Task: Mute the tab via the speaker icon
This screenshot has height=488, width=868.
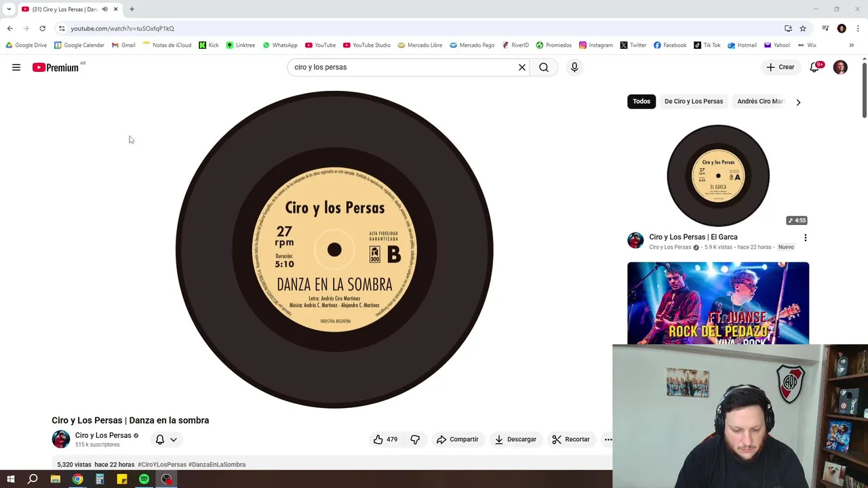Action: 104,9
